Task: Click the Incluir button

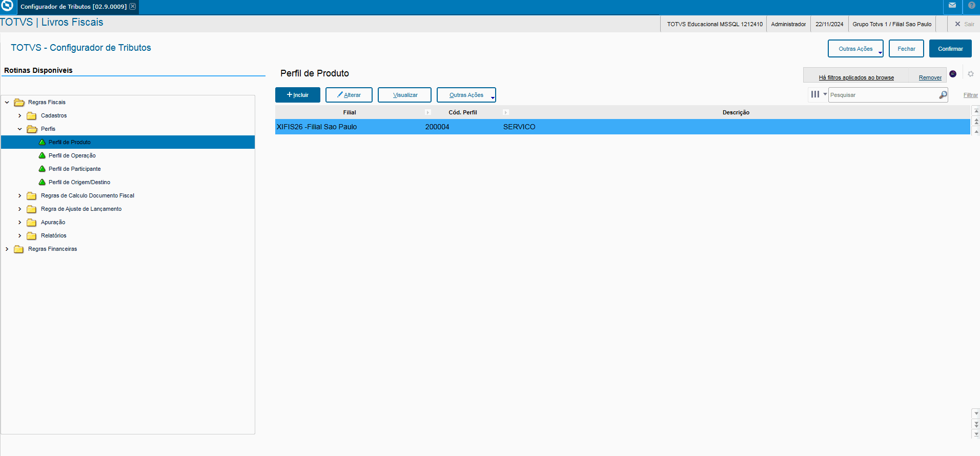Action: click(298, 95)
